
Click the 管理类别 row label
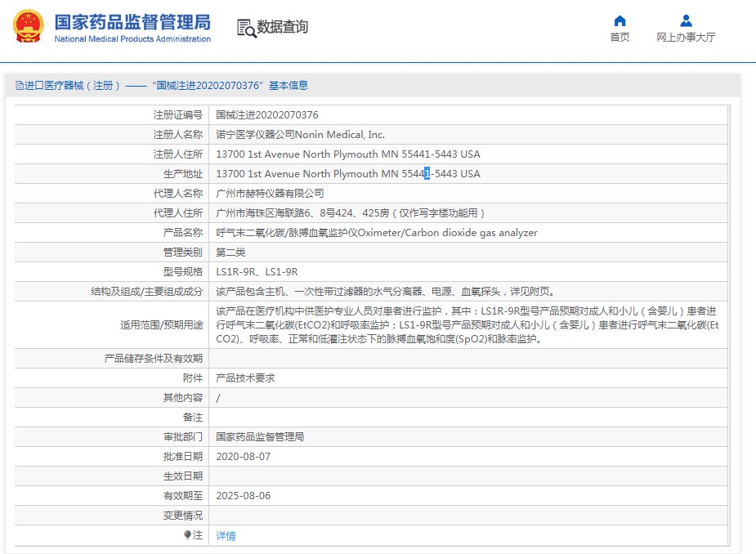coord(183,252)
